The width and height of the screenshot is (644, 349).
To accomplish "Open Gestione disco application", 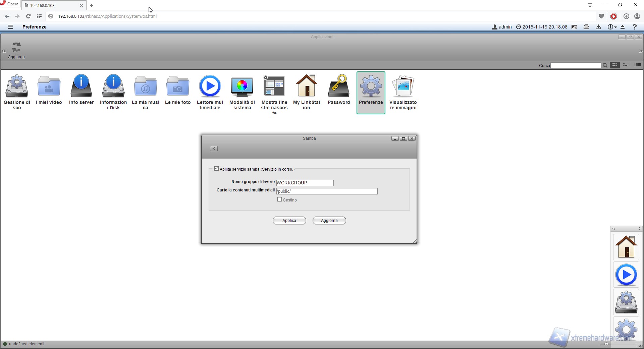I will [17, 86].
